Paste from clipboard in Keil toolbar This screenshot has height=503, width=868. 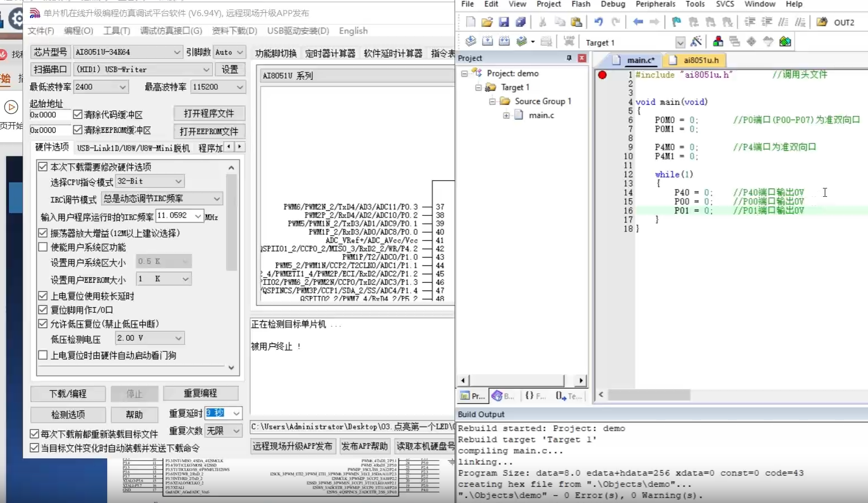[577, 22]
